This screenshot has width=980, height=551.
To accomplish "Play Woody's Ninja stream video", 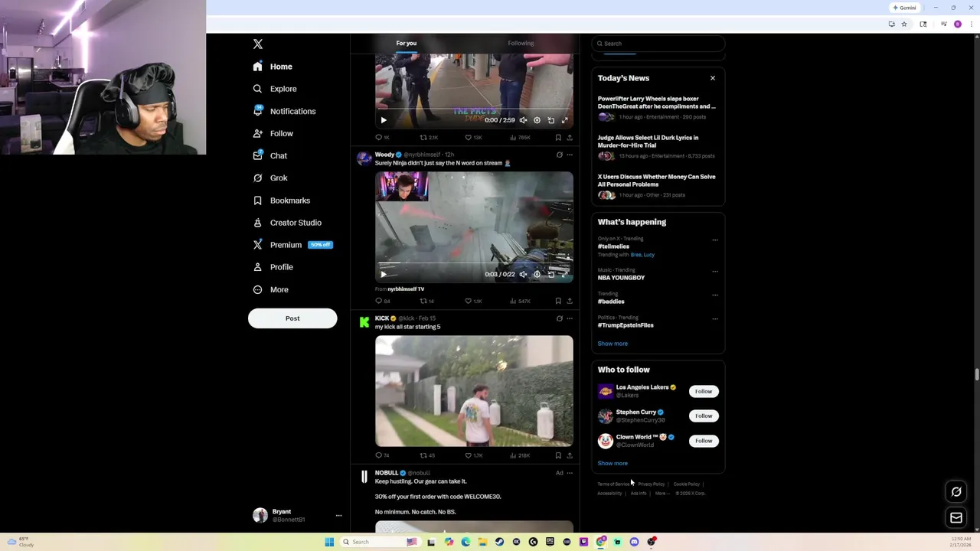I will pos(384,274).
